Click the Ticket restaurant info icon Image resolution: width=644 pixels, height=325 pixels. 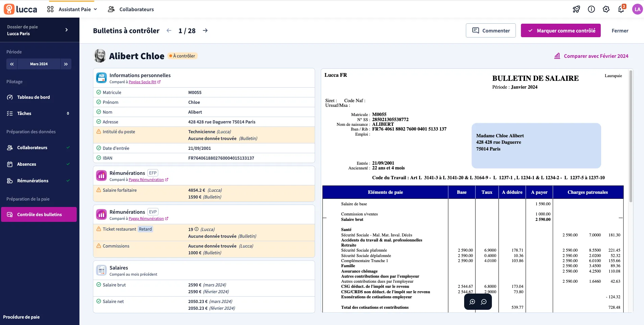click(x=196, y=229)
